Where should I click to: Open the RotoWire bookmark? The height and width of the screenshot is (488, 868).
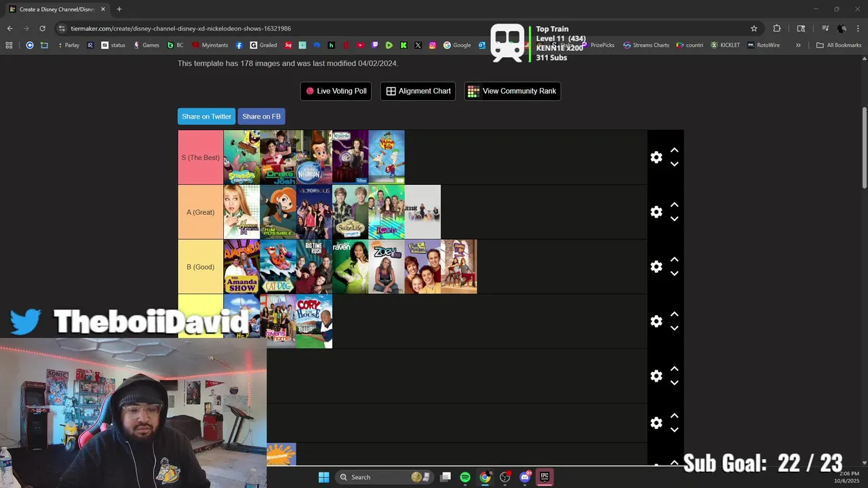764,45
